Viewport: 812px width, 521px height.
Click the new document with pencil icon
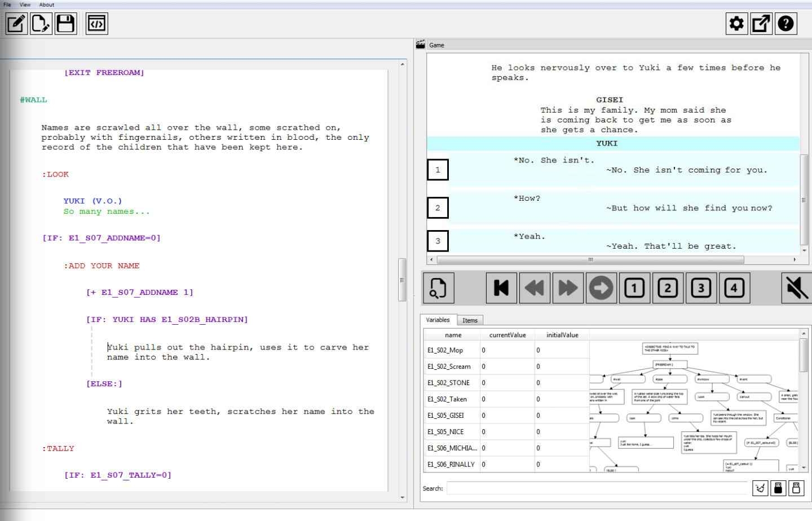click(x=41, y=24)
